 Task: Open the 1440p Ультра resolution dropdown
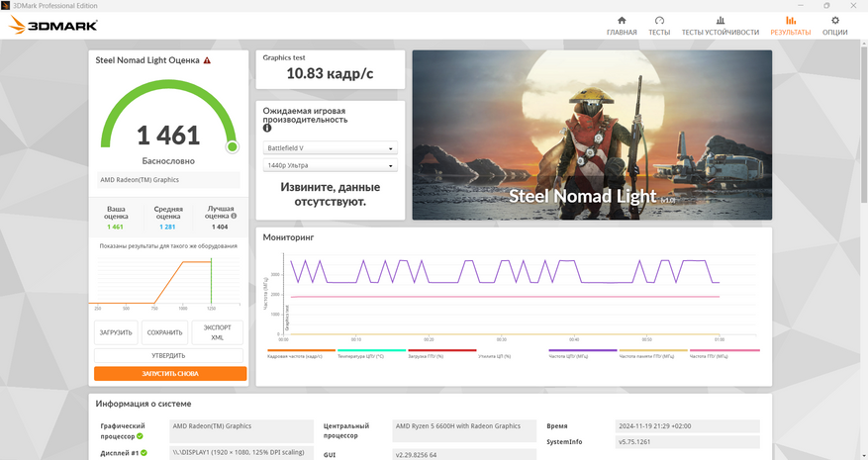tap(330, 165)
